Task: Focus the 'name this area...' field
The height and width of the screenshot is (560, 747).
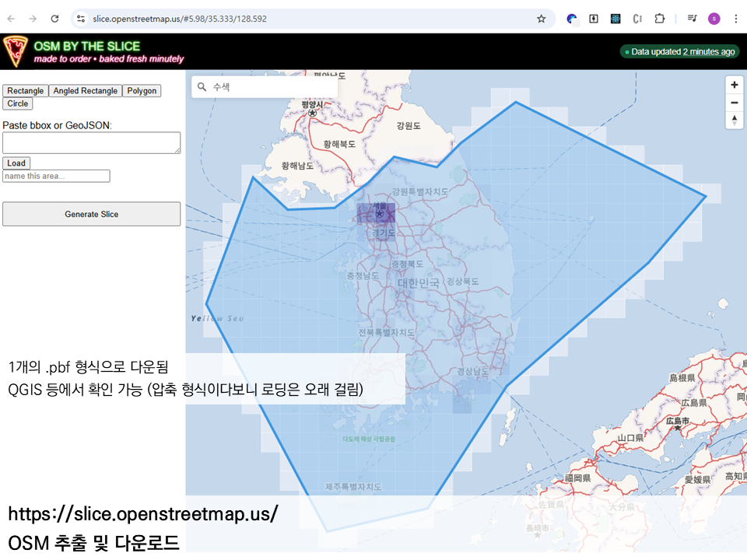Action: [56, 176]
